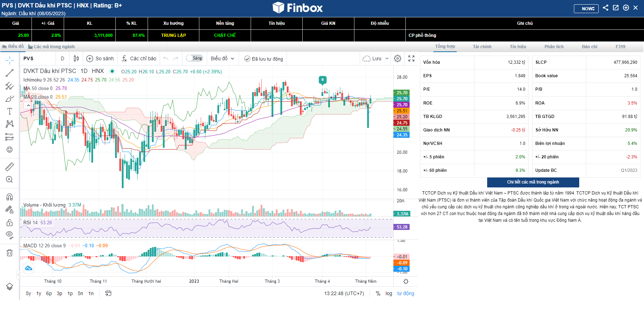Switch to the Tổng hợp tab
Image resolution: width=644 pixels, height=310 pixels.
point(445,46)
